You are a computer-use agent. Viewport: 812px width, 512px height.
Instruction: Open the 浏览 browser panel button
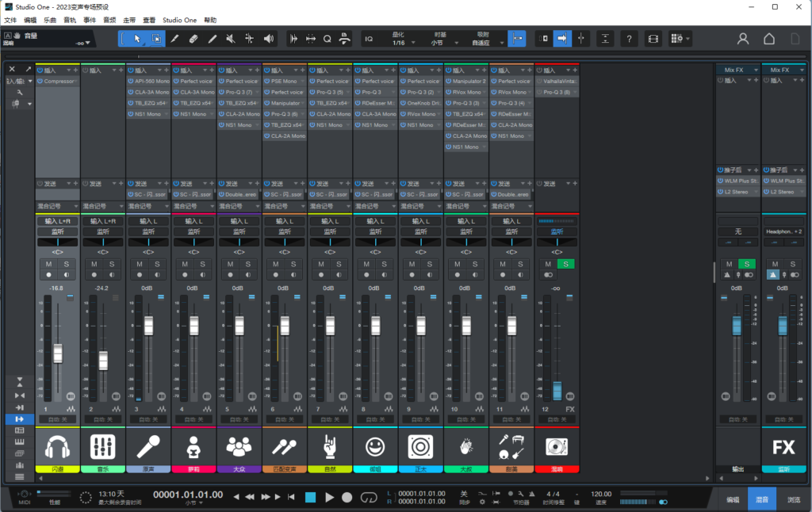[x=794, y=499]
